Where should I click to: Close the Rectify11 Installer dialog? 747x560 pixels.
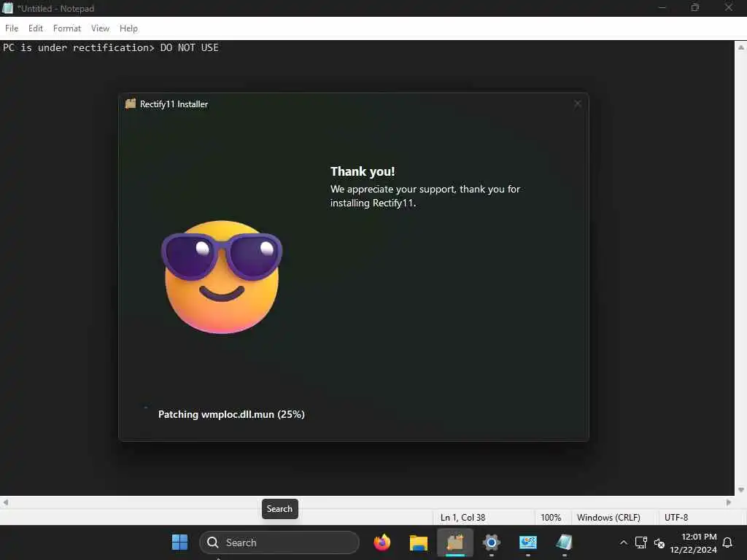tap(578, 104)
